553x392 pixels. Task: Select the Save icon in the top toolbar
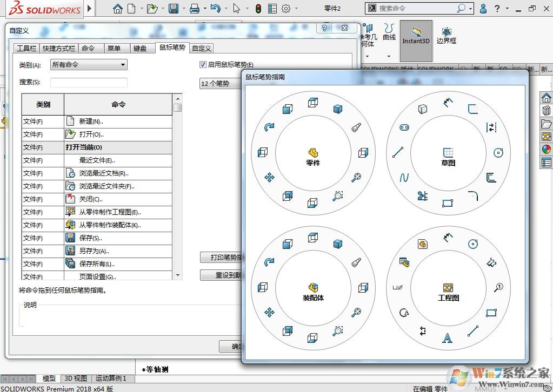[173, 8]
